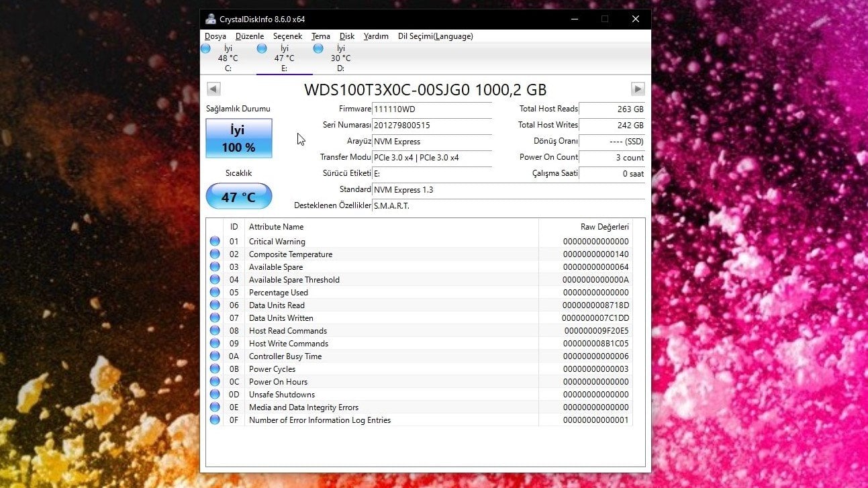Click the Dönüş Oranı value ---- (SSD)
The width and height of the screenshot is (868, 488).
coord(612,141)
